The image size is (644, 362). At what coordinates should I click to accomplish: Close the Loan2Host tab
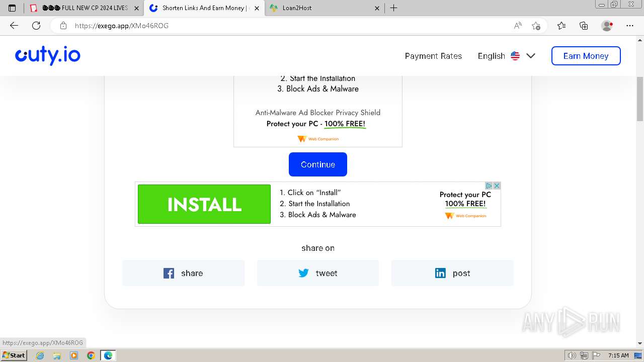tap(377, 8)
